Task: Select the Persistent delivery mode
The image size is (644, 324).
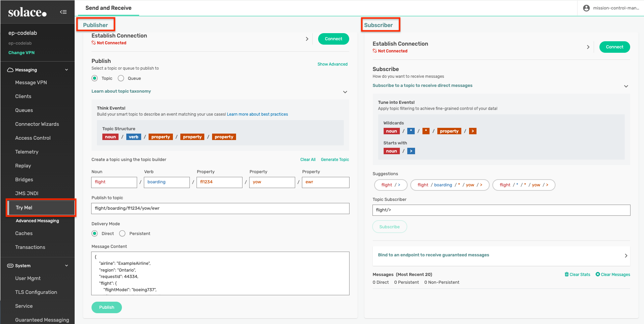Action: (122, 234)
